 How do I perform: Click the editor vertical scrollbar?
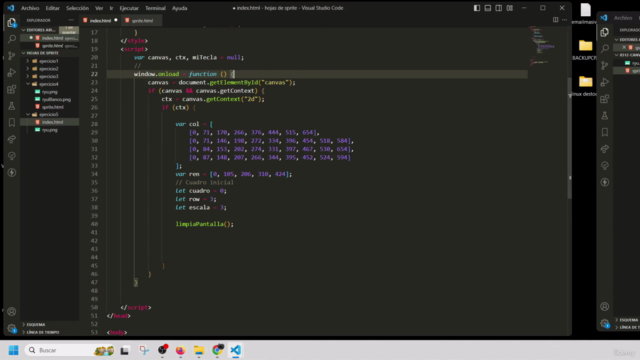point(569,138)
